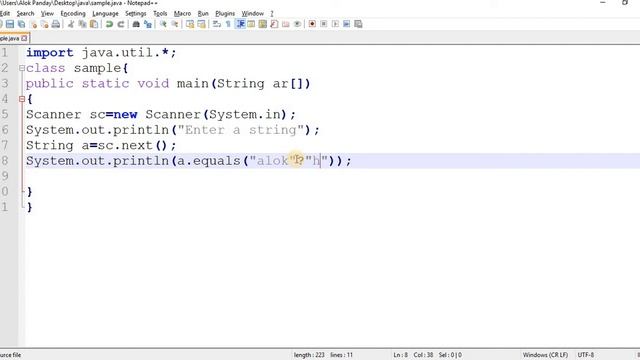Image resolution: width=640 pixels, height=360 pixels.
Task: Play back the recorded macro
Action: [335, 24]
